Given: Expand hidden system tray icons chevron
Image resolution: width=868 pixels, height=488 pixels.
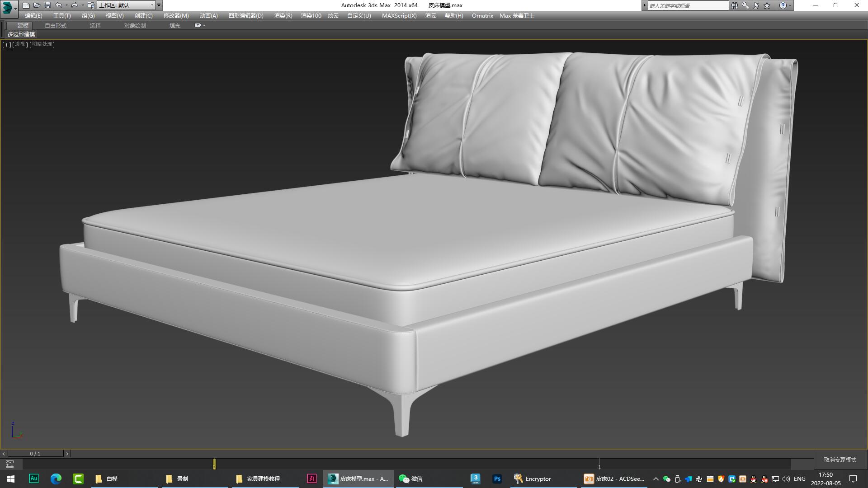Looking at the screenshot, I should (x=656, y=479).
